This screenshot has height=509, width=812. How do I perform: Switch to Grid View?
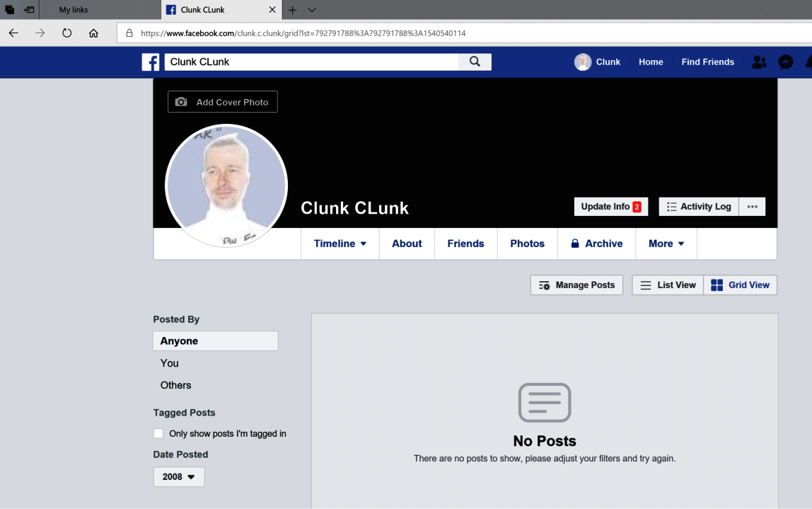click(x=741, y=285)
